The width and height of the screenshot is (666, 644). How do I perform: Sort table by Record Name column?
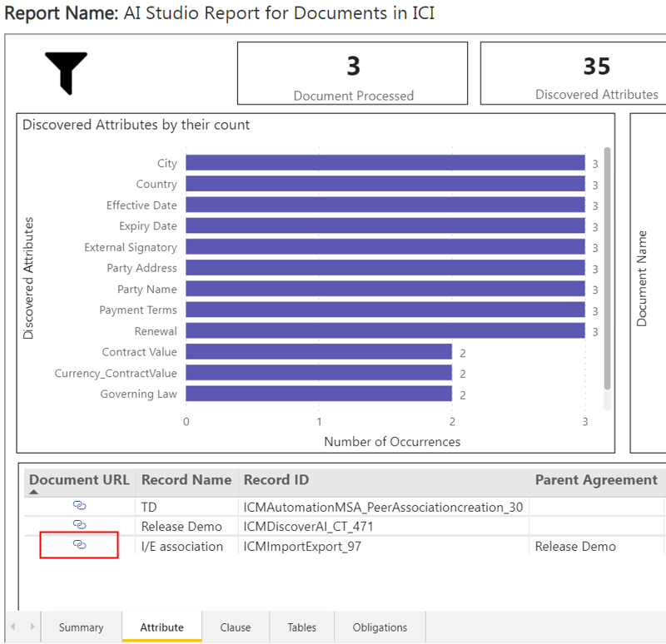(186, 480)
